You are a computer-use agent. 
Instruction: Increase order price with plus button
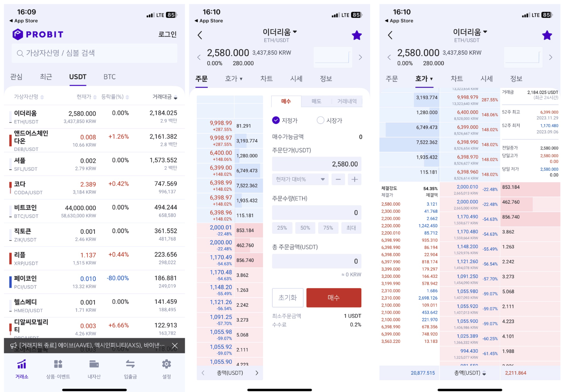click(355, 179)
